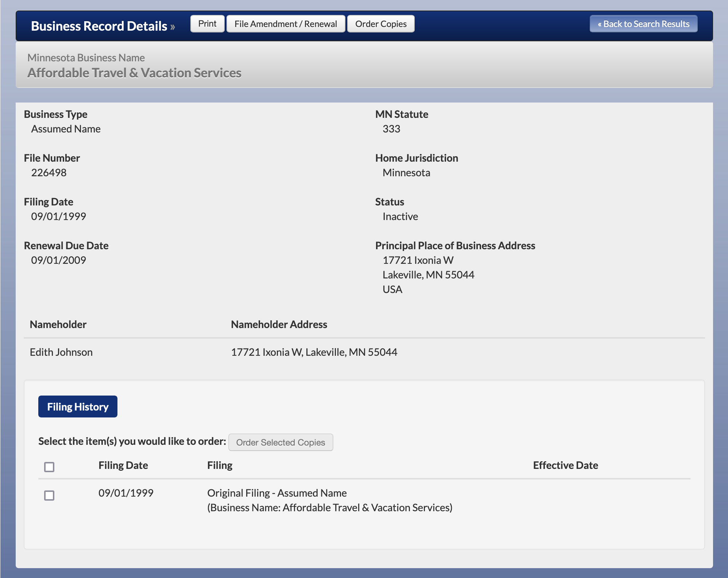
Task: Click the Status label
Action: point(390,202)
